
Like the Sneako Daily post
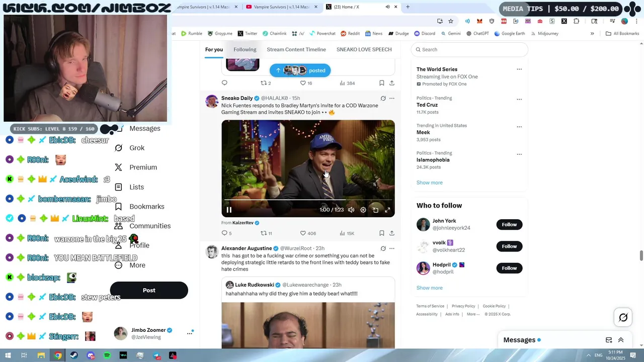[303, 233]
